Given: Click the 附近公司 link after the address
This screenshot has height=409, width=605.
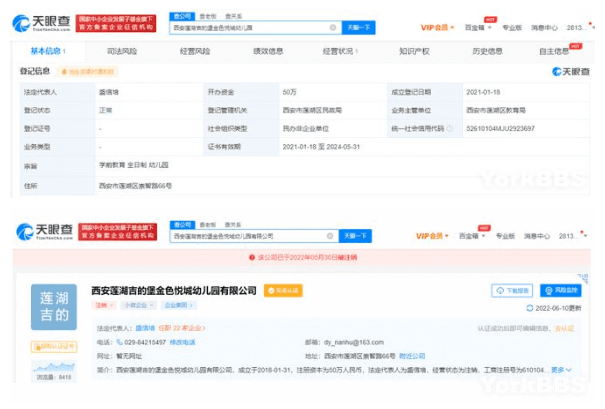Looking at the screenshot, I should 412,356.
